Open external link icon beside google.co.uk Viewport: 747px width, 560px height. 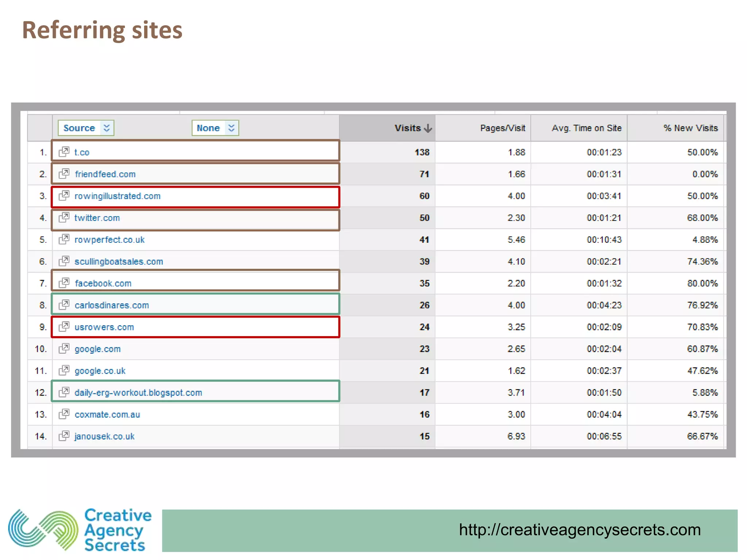[x=64, y=370]
